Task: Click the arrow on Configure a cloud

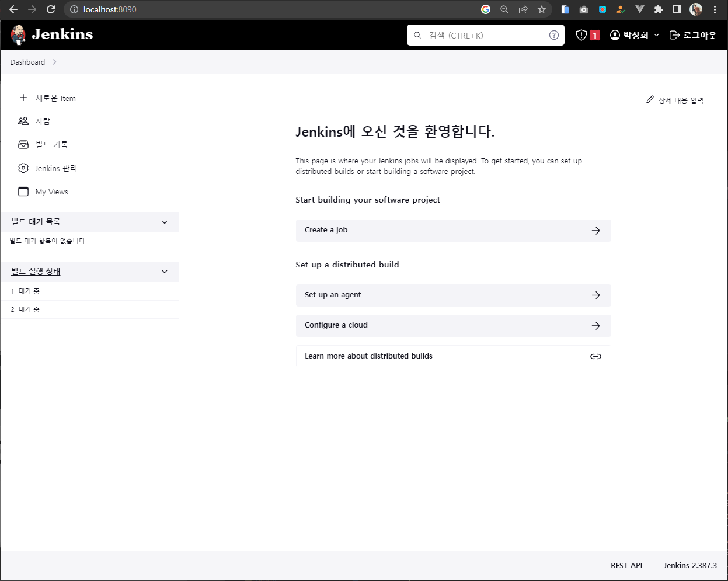Action: (x=595, y=326)
